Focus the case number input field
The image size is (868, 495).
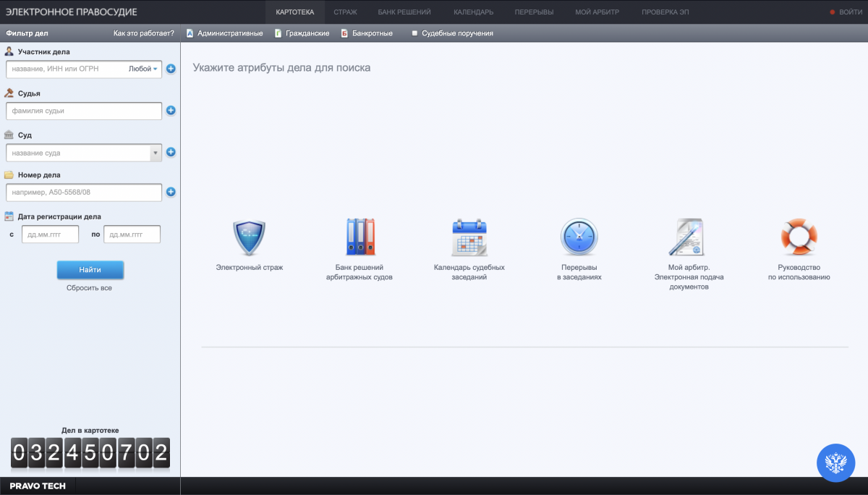84,192
